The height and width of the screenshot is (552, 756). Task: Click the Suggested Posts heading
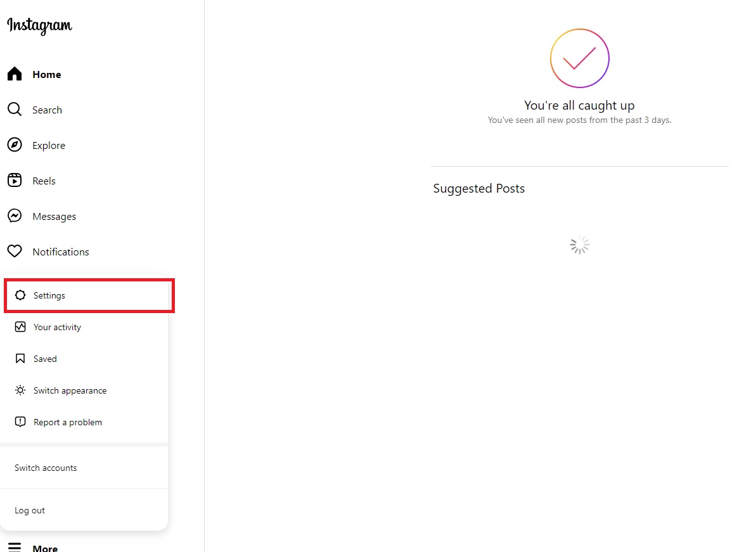[x=479, y=188]
